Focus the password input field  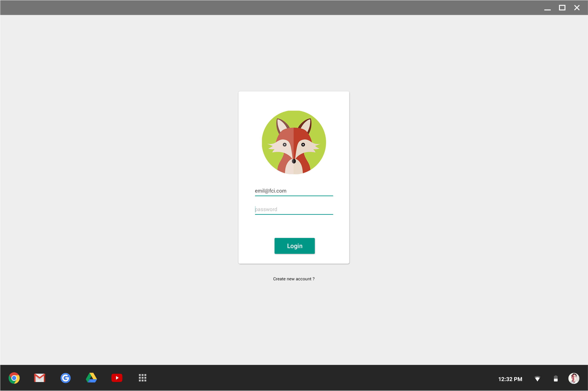294,210
